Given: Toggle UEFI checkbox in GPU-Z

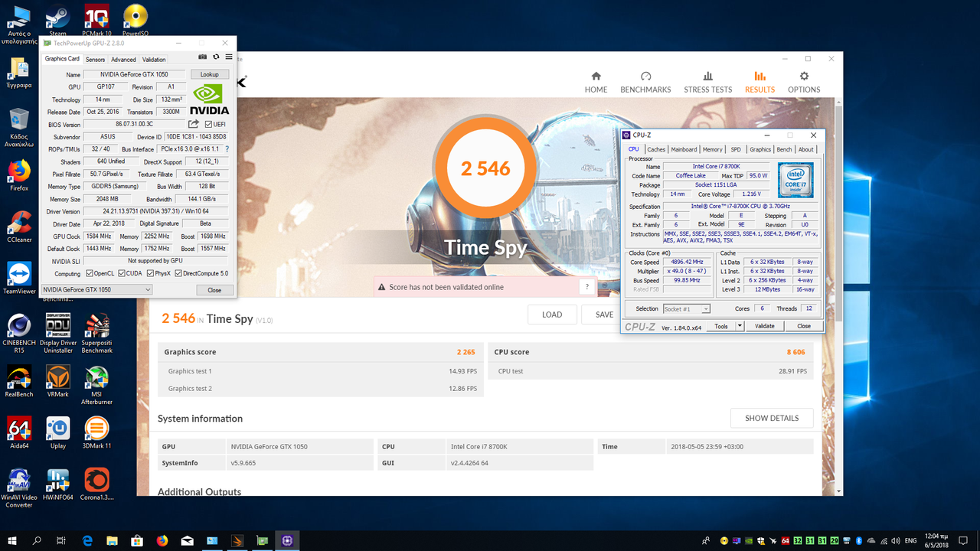Looking at the screenshot, I should tap(209, 124).
